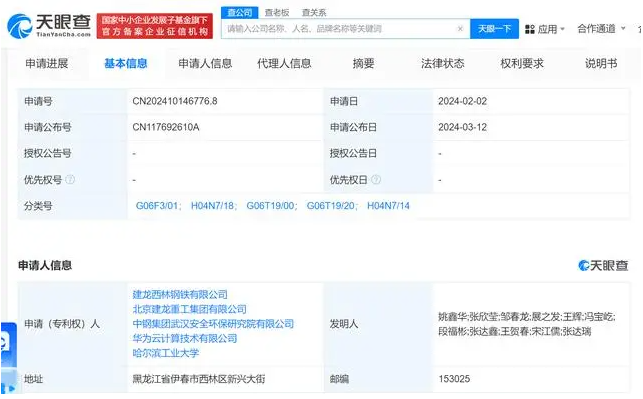Open the 代理人信息 tab
This screenshot has height=399, width=643.
pyautogui.click(x=284, y=64)
